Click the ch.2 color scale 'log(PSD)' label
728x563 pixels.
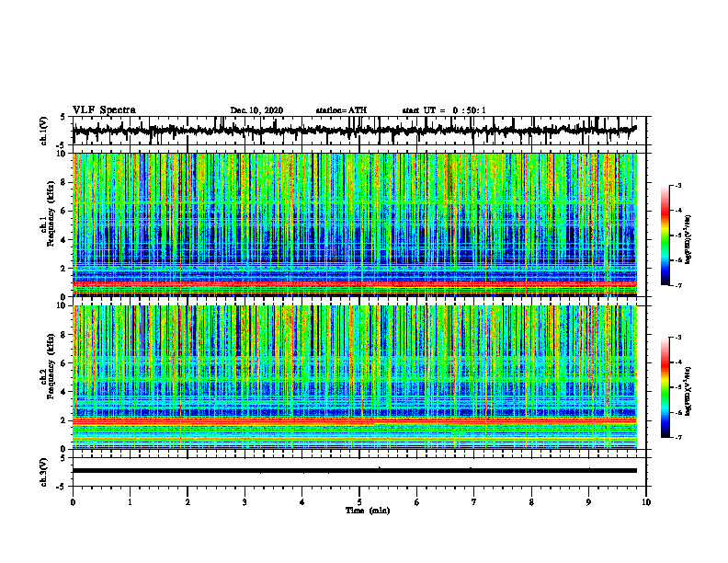coord(688,392)
